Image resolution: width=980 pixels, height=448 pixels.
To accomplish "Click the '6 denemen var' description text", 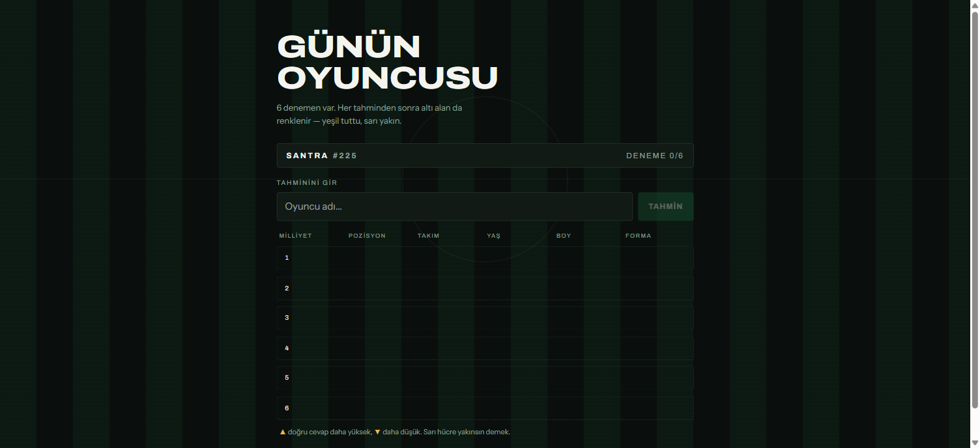I will [369, 114].
